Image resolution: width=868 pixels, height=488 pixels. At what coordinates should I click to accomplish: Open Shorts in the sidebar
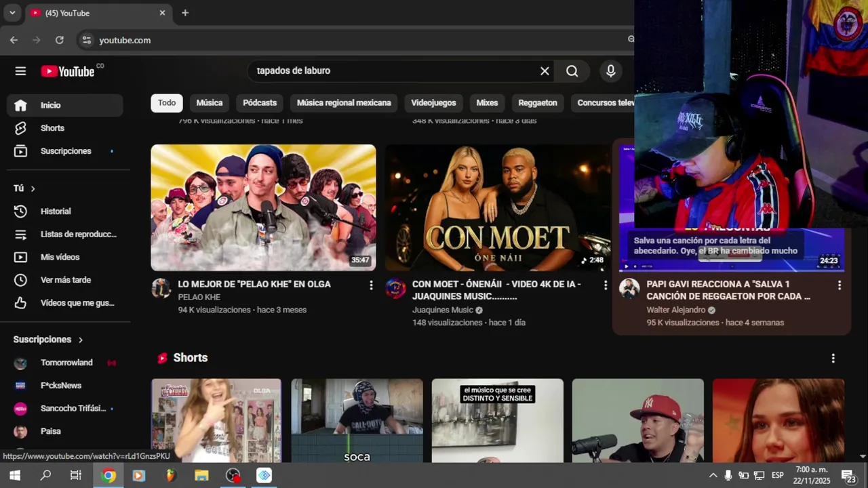[x=65, y=128]
